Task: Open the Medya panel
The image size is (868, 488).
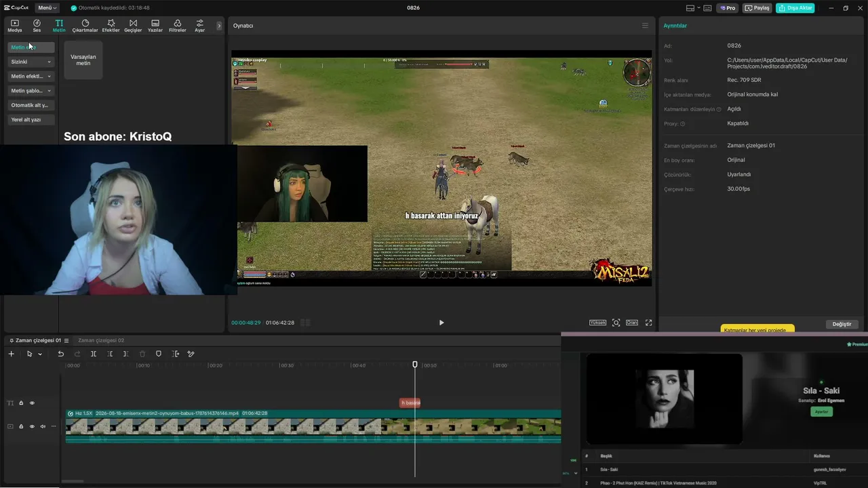Action: point(15,26)
